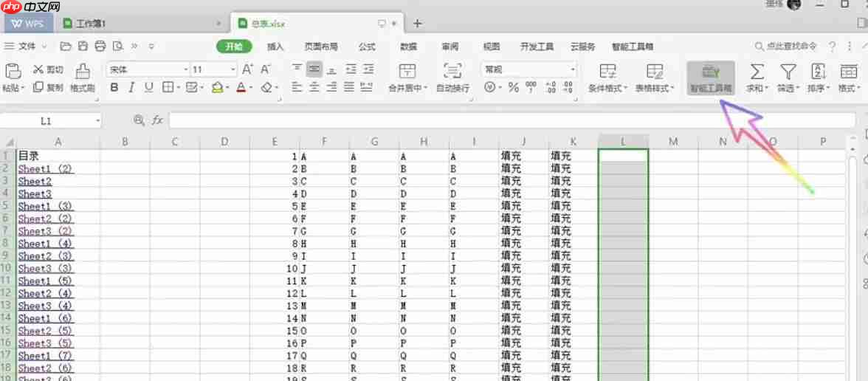The height and width of the screenshot is (381, 868).
Task: Switch to the Developer Tools (开发工具) tab
Action: coord(537,47)
